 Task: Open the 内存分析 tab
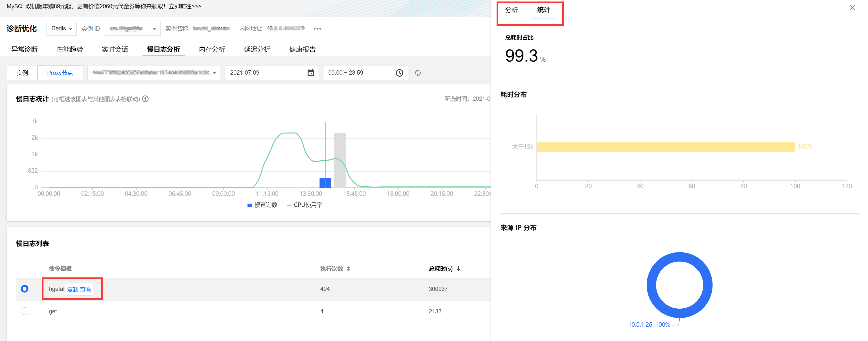point(212,49)
